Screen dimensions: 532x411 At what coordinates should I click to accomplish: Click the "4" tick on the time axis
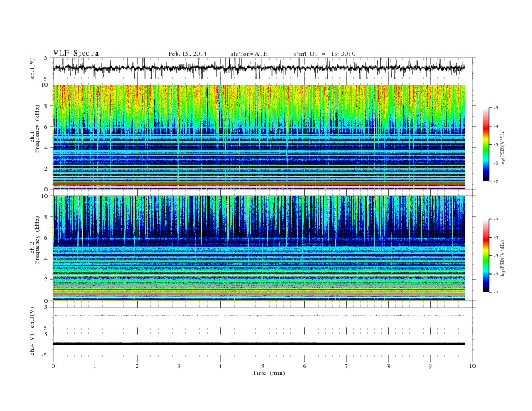[220, 366]
